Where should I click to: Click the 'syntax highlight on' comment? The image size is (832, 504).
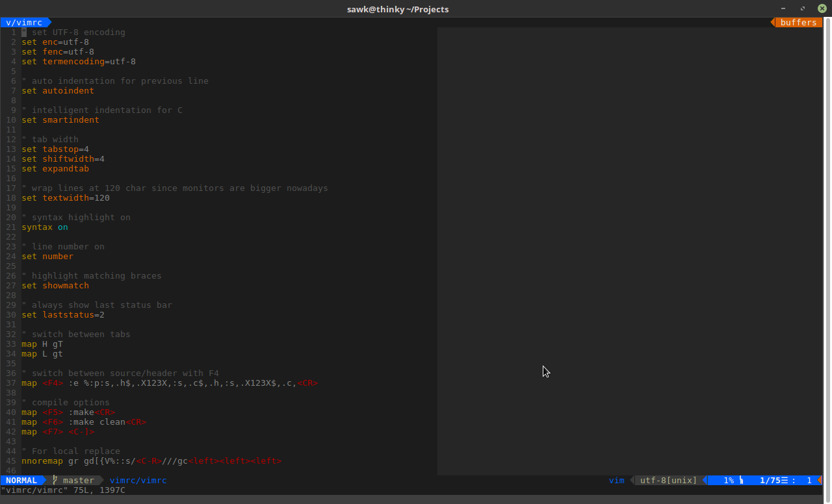[x=76, y=218]
